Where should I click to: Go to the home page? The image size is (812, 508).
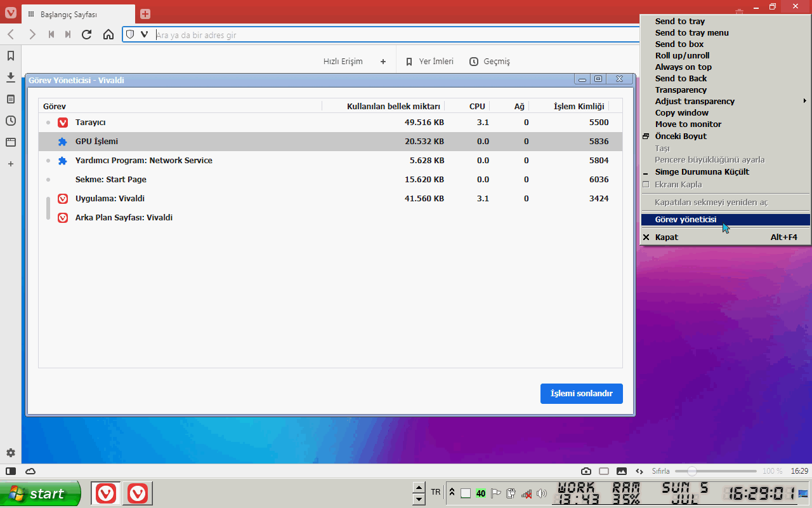pos(108,34)
